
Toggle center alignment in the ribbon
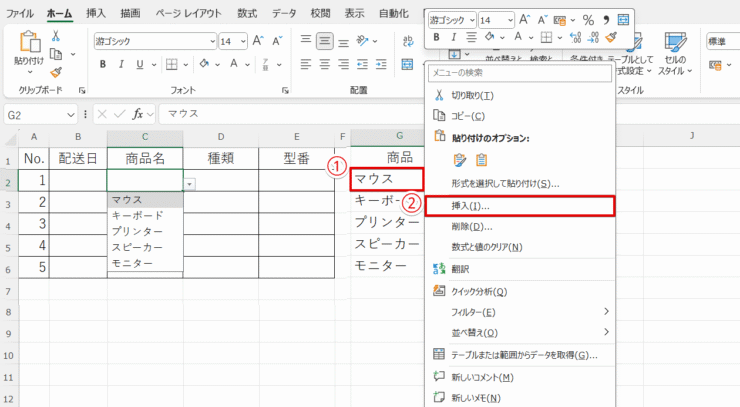pyautogui.click(x=325, y=64)
